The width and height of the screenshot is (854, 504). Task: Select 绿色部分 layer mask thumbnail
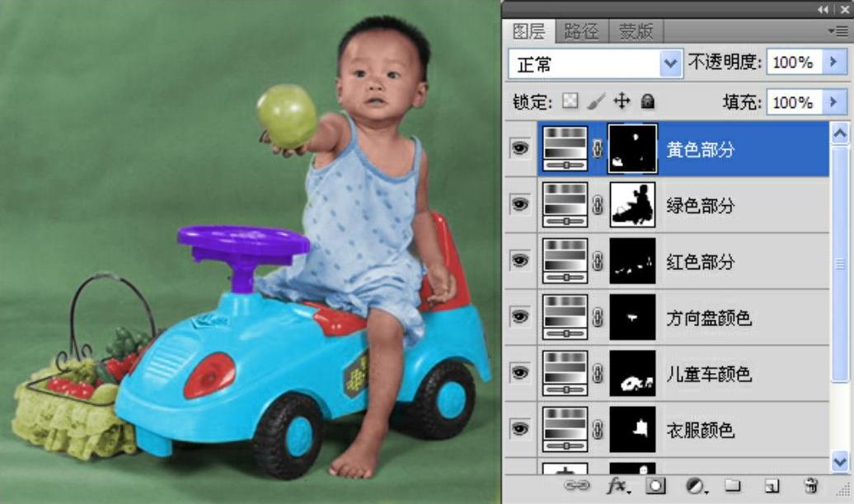[x=632, y=205]
